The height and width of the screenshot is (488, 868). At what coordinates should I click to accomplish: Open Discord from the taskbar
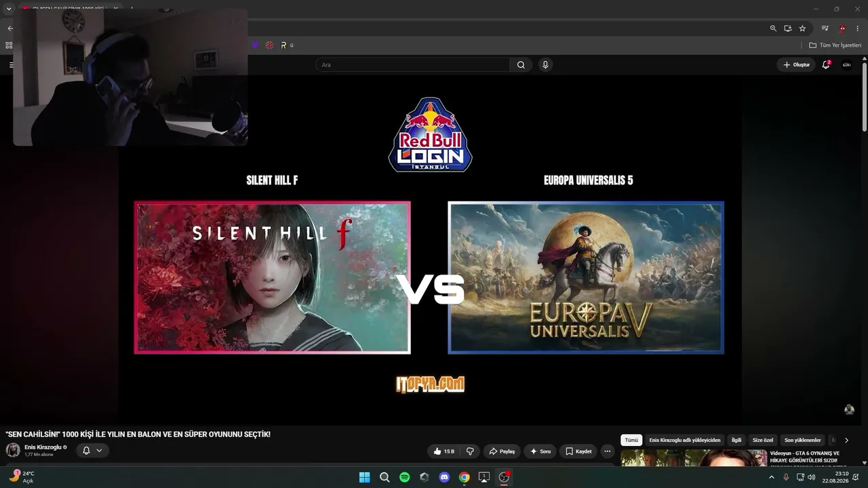click(x=444, y=477)
